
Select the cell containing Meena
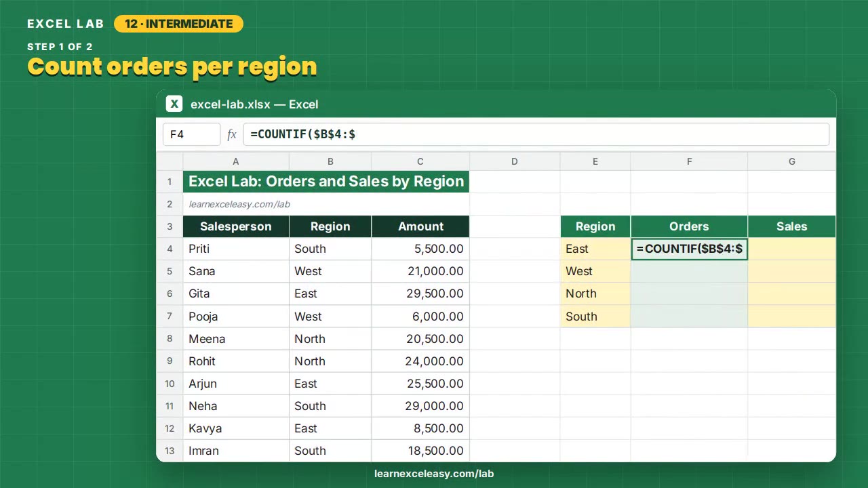pyautogui.click(x=236, y=339)
